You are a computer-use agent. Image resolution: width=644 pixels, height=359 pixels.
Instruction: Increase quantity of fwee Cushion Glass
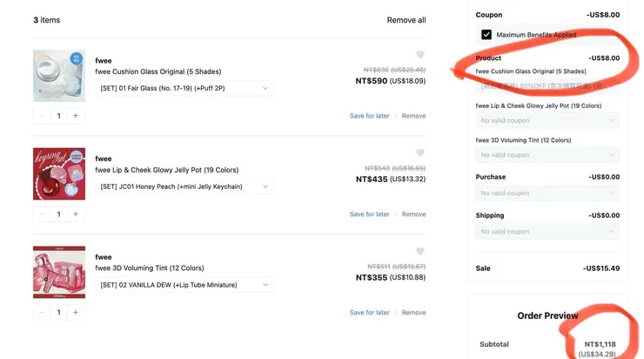76,116
